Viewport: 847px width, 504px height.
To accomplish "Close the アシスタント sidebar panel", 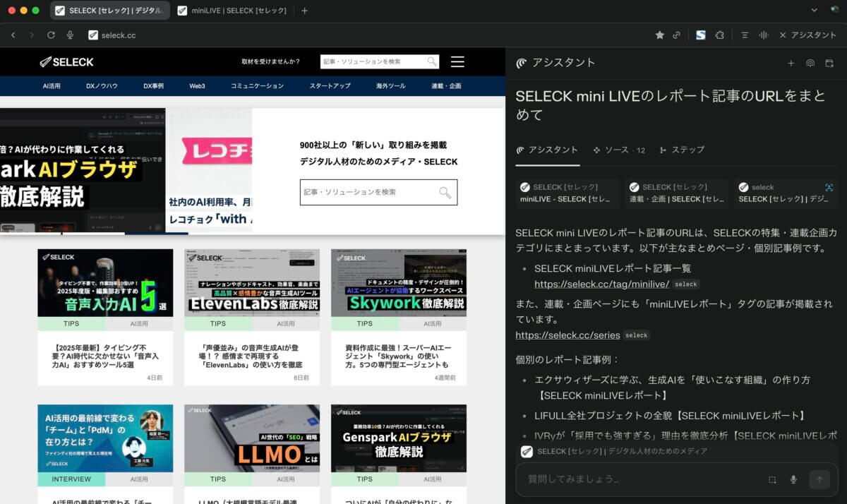I will tap(783, 35).
